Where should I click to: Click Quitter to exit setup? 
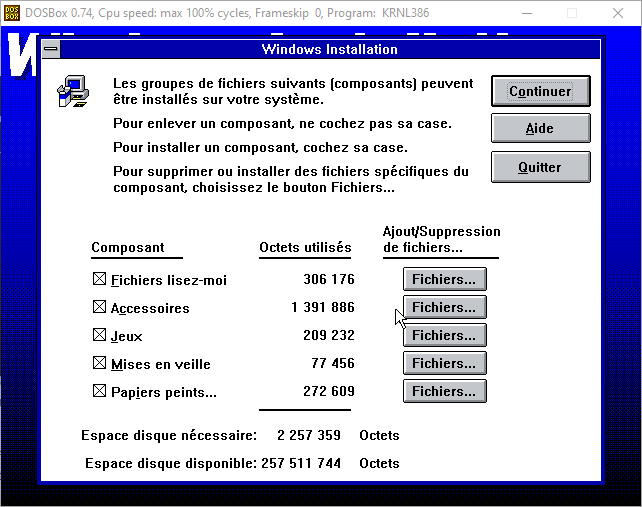[x=540, y=167]
